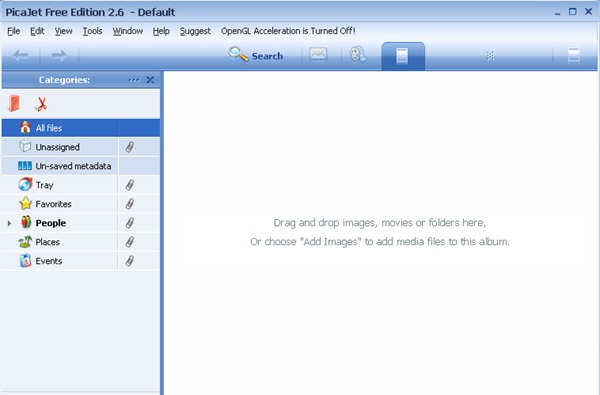The width and height of the screenshot is (600, 395).
Task: Open the View menu
Action: coord(64,31)
